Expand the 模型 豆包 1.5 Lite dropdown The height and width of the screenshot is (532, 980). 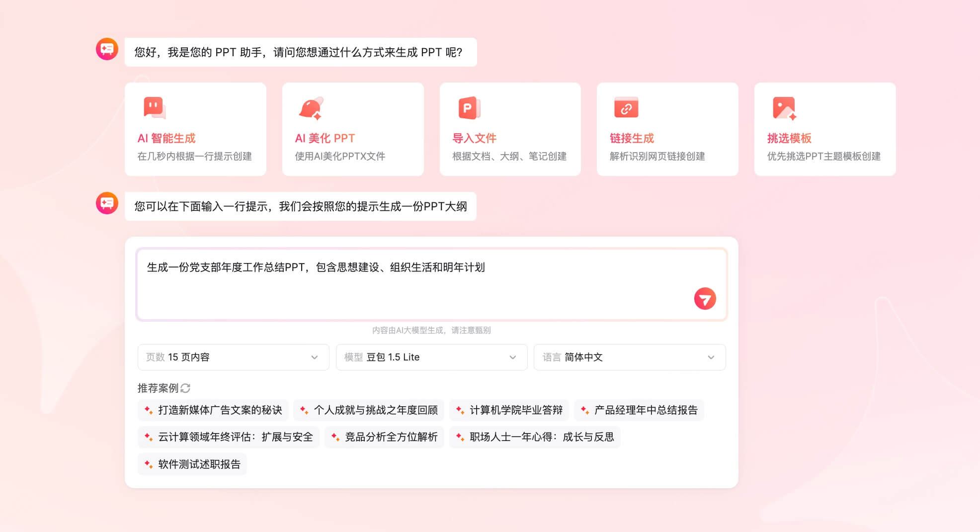click(x=431, y=357)
